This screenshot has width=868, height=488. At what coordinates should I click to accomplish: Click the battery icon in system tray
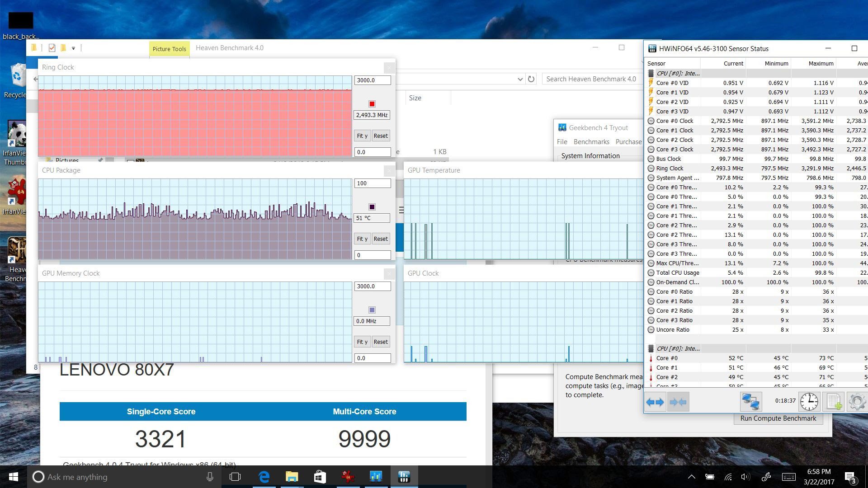[710, 477]
